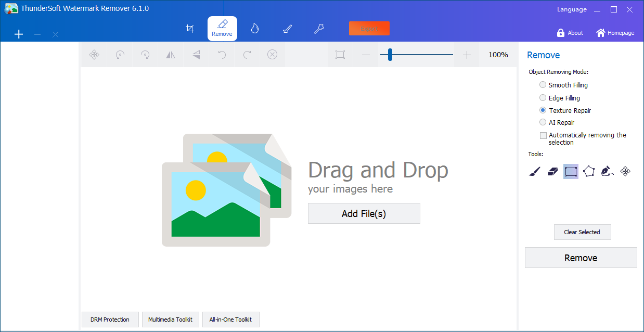Activate the Move tool in Tools panel
644x332 pixels.
pyautogui.click(x=625, y=171)
